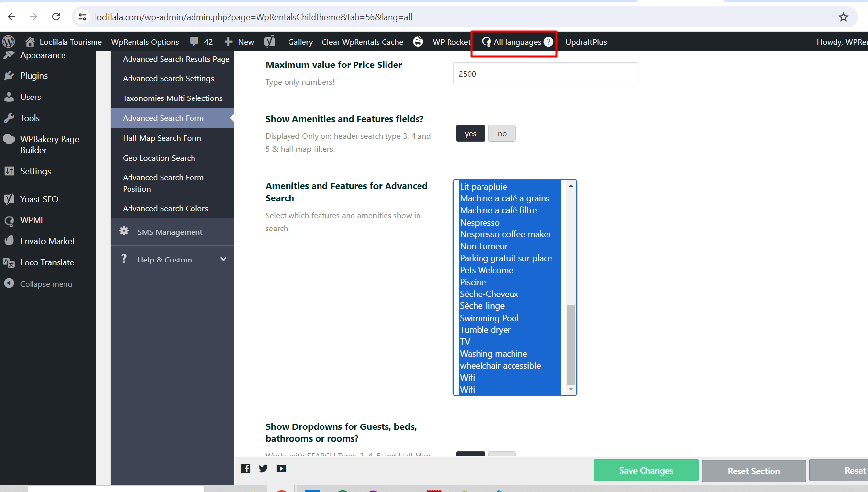Click the Facebook icon in the footer
Image resolution: width=868 pixels, height=492 pixels.
(245, 469)
